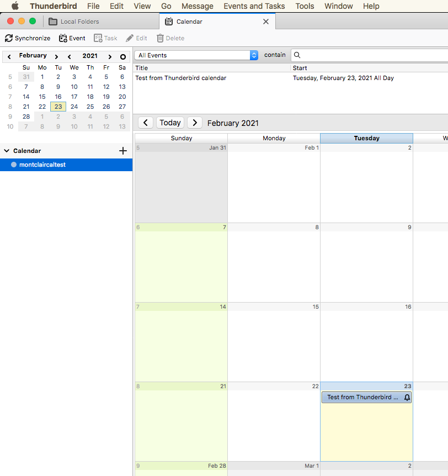Create a new Event from the toolbar
Screen dimensions: 448x476
[x=72, y=38]
